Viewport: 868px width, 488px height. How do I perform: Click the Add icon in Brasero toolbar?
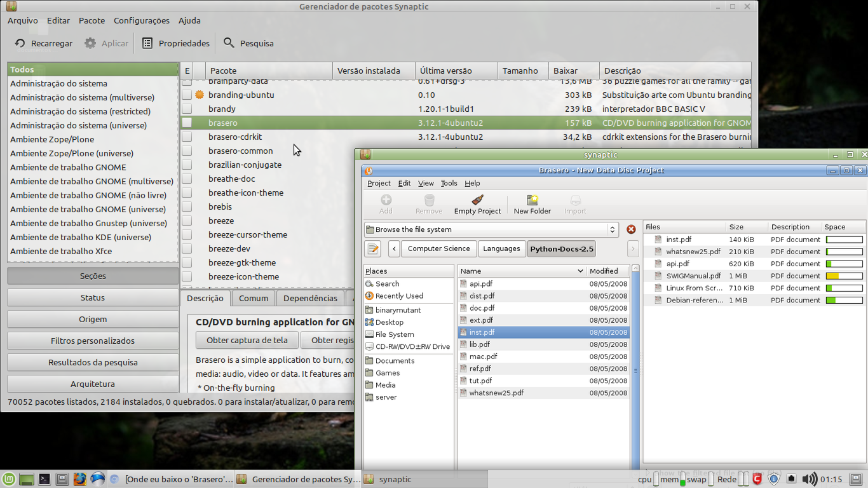click(386, 200)
